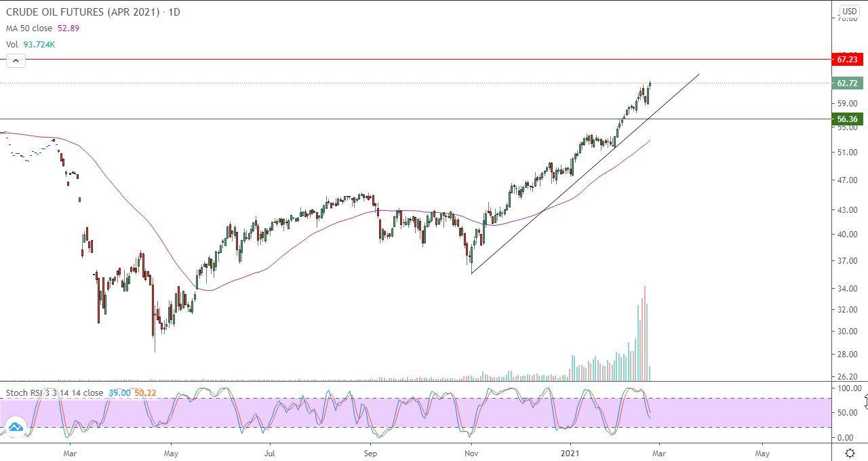Click 34.00 on the price axis

[x=849, y=289]
